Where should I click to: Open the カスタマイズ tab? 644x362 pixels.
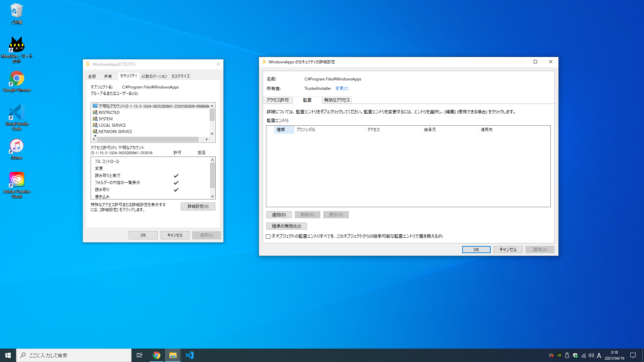tap(180, 76)
